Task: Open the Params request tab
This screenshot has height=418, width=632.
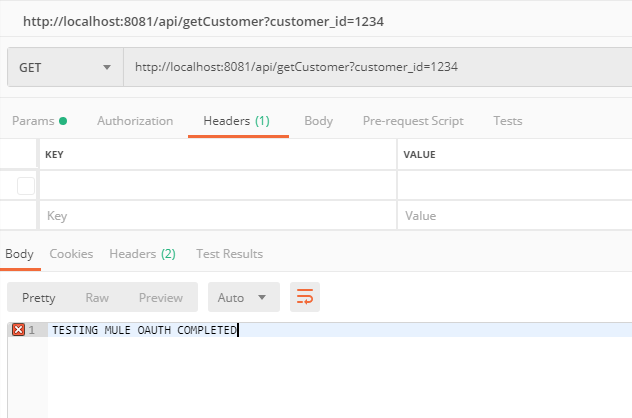Action: tap(39, 121)
